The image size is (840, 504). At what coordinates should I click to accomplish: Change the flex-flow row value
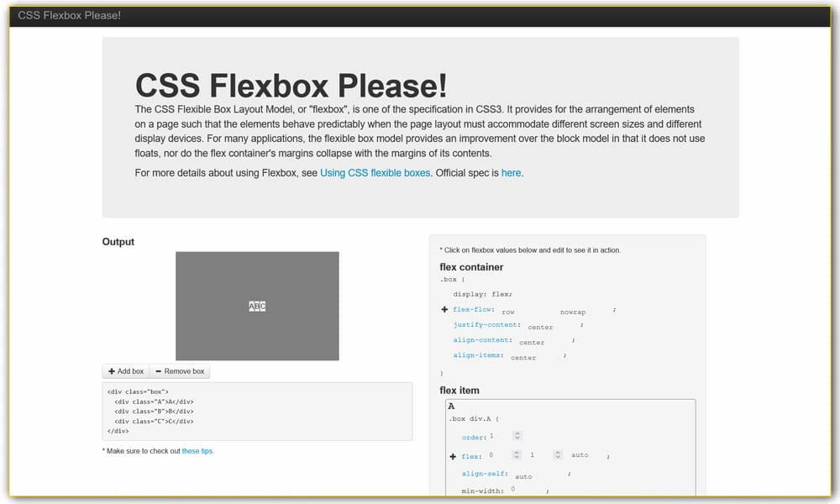pyautogui.click(x=508, y=311)
